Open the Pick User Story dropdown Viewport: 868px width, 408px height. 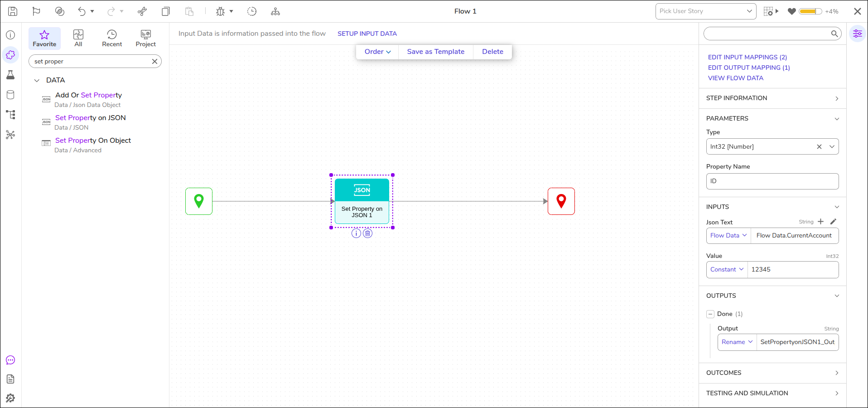pos(706,11)
